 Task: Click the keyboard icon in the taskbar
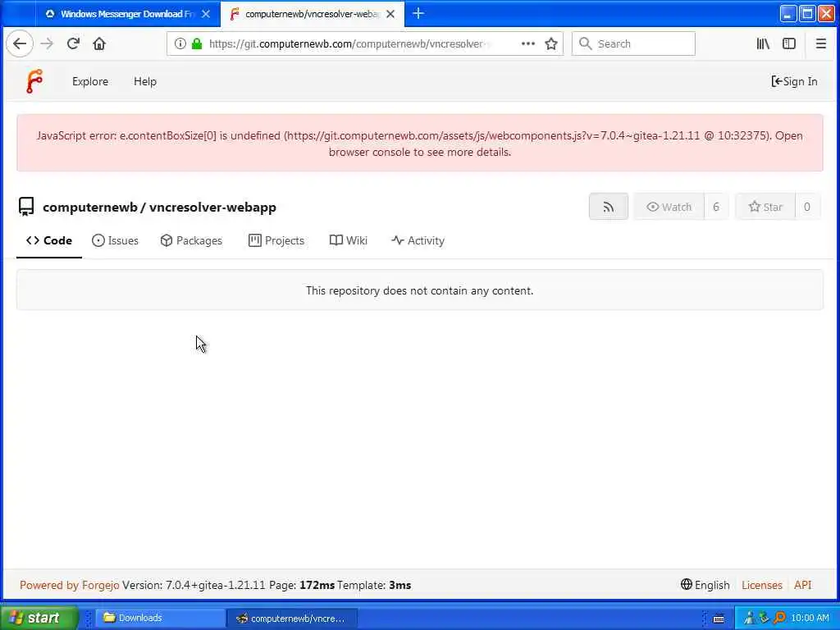(x=719, y=619)
